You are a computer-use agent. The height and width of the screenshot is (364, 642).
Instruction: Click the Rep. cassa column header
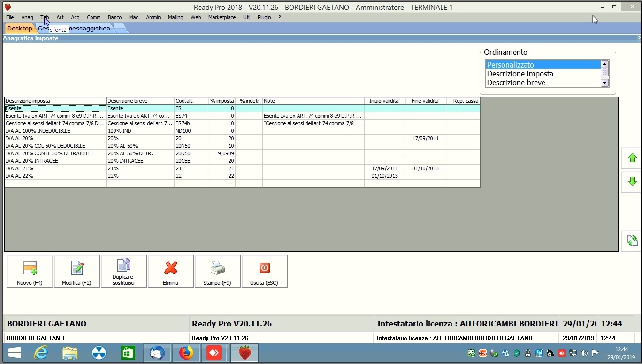(x=463, y=101)
